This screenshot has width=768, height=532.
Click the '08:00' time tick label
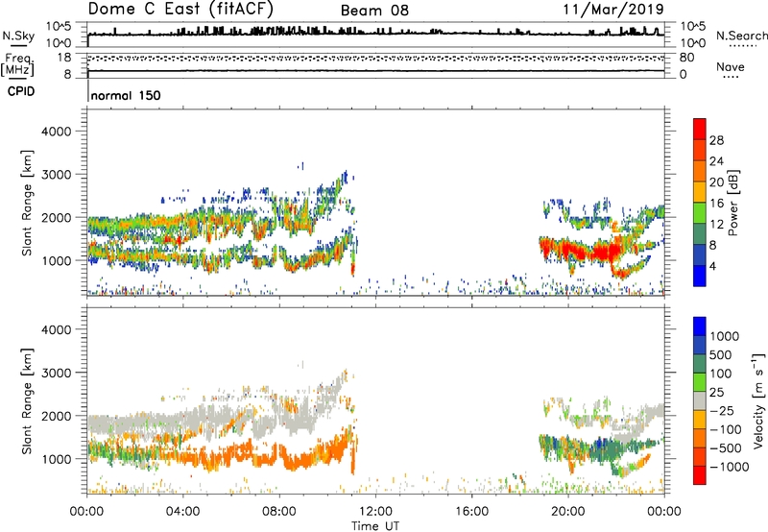279,512
